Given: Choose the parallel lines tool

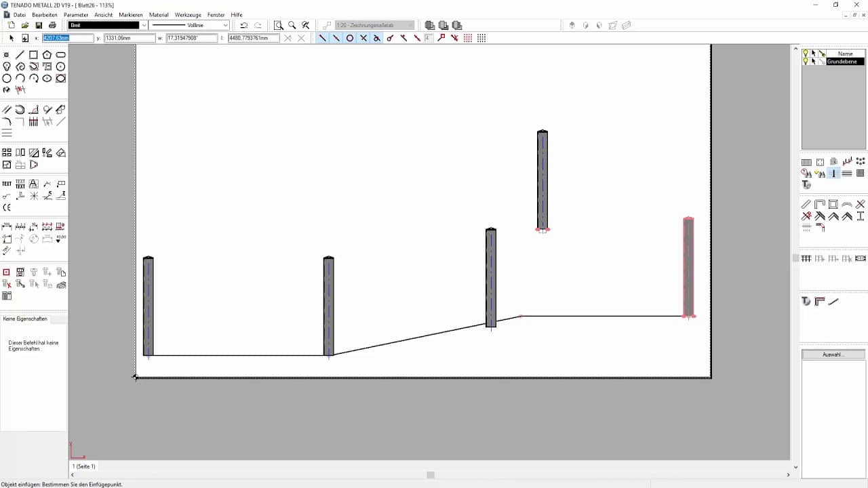Looking at the screenshot, I should (x=7, y=109).
